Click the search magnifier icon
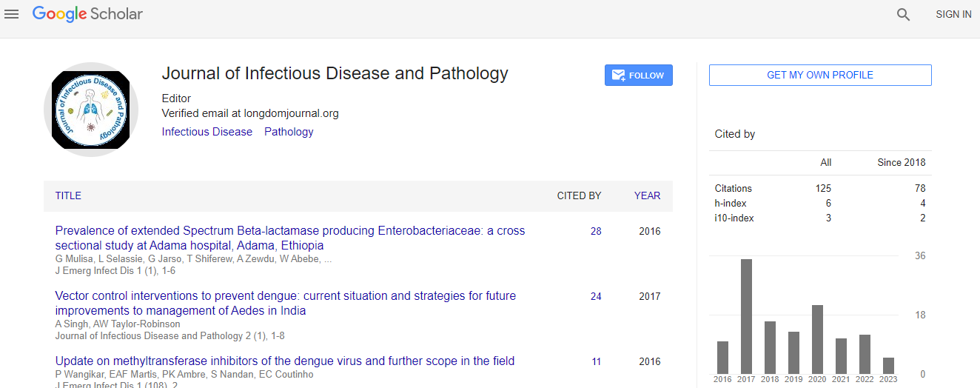The height and width of the screenshot is (388, 980). point(903,14)
